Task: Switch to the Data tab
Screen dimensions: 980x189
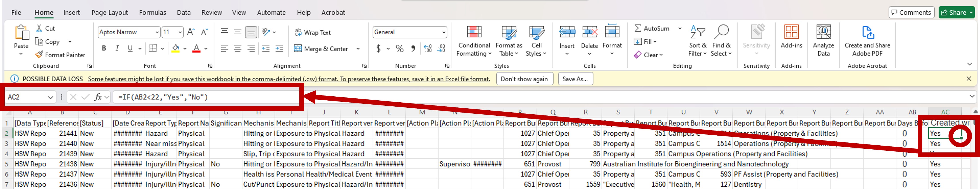Action: click(184, 13)
